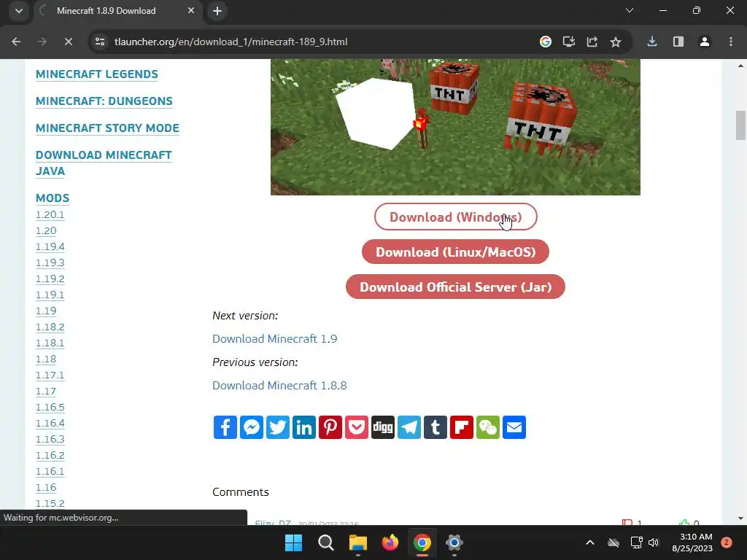Open Chrome profile icon

click(705, 42)
